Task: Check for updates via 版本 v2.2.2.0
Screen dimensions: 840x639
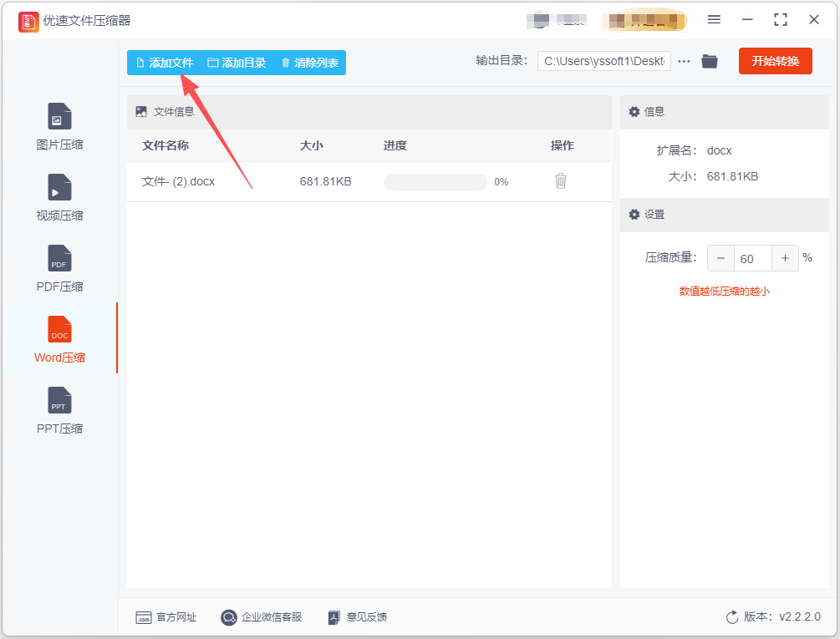Action: click(773, 616)
